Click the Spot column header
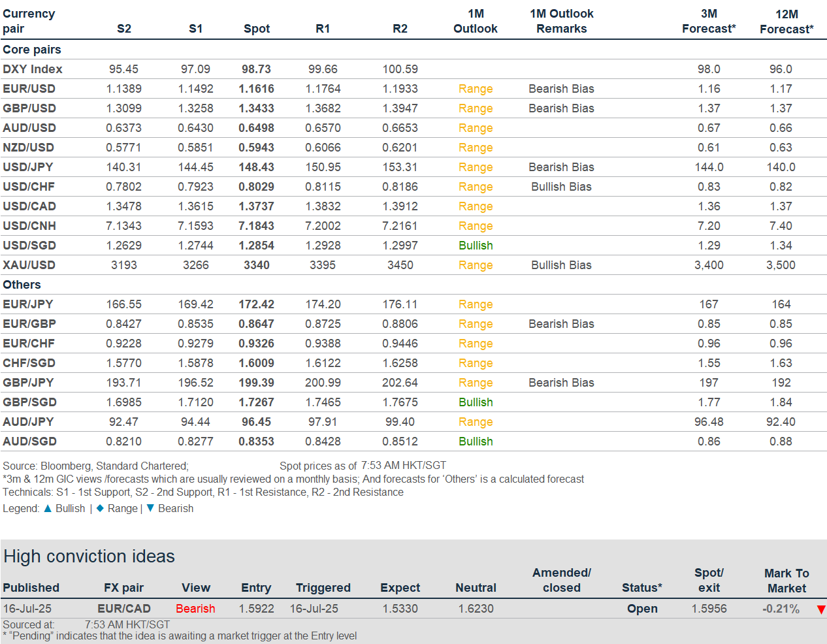 257,29
